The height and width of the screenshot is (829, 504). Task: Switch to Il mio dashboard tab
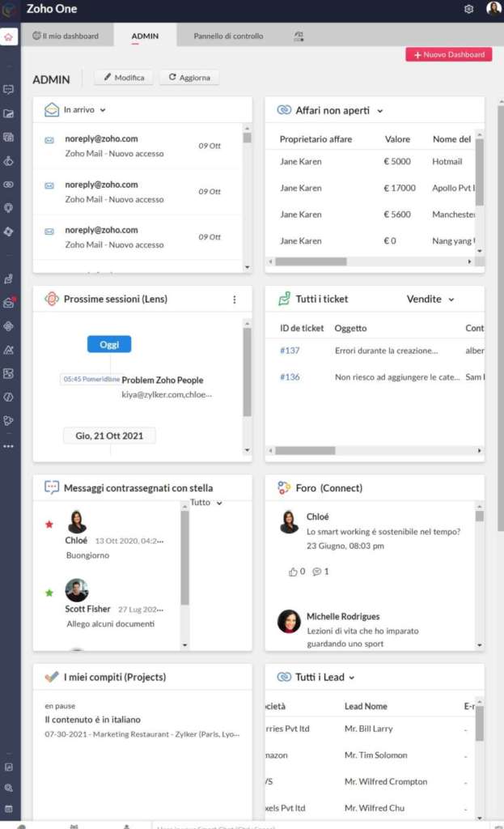pyautogui.click(x=66, y=36)
